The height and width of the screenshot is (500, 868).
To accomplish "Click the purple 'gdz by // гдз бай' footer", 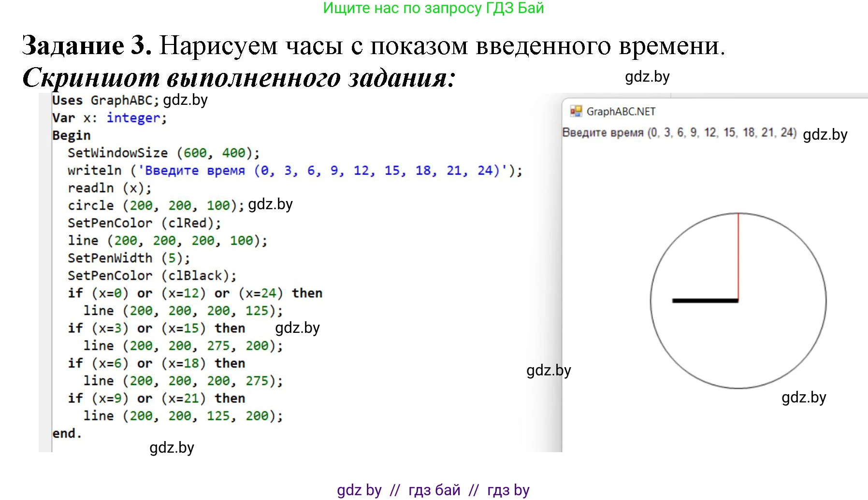I will click(x=433, y=490).
